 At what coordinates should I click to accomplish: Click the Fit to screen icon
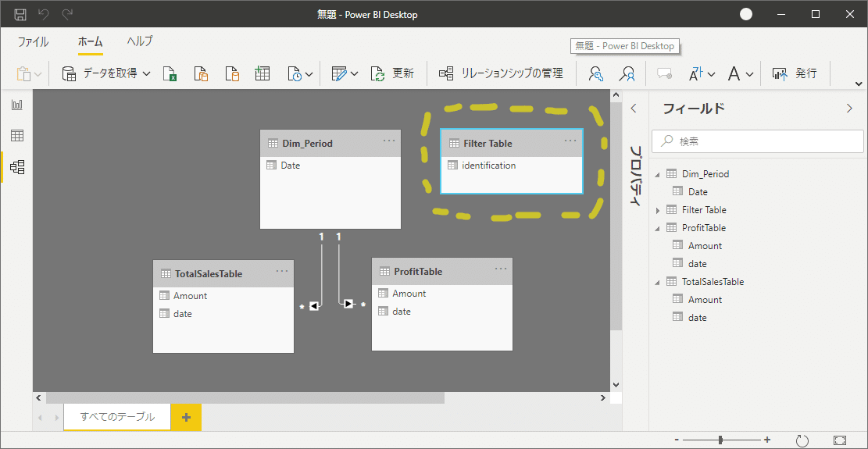839,440
